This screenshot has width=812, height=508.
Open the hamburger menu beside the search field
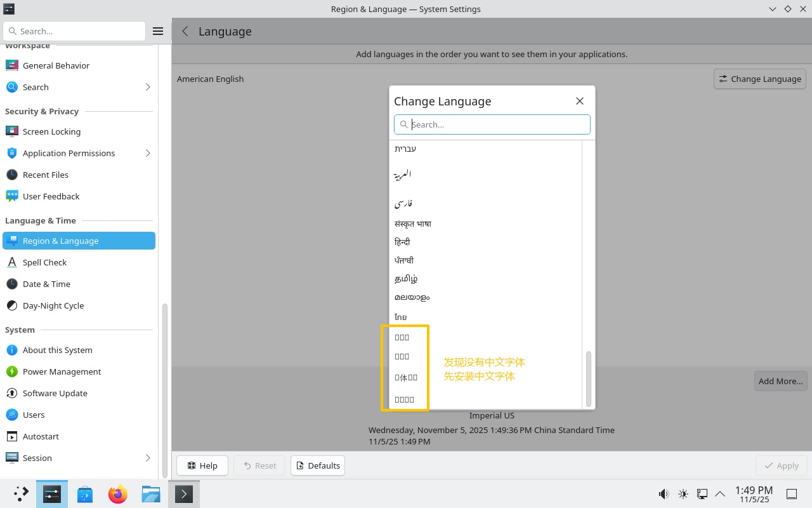pos(158,31)
